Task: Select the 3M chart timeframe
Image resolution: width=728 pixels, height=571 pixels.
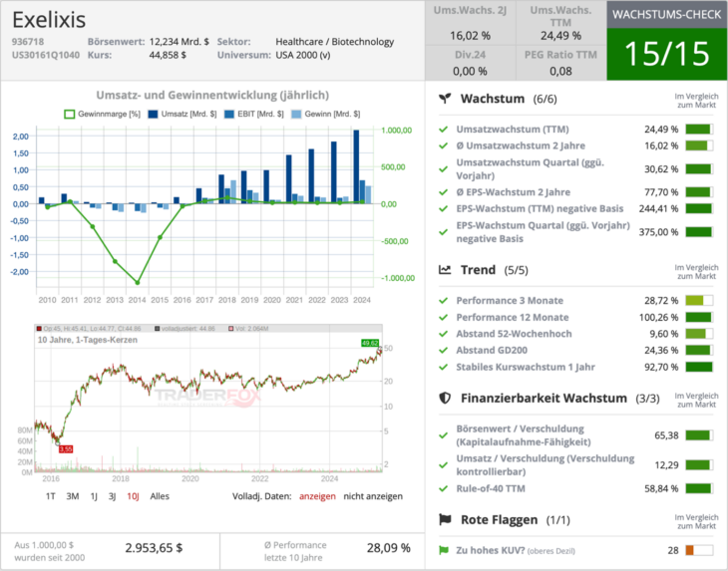Action: (x=73, y=496)
